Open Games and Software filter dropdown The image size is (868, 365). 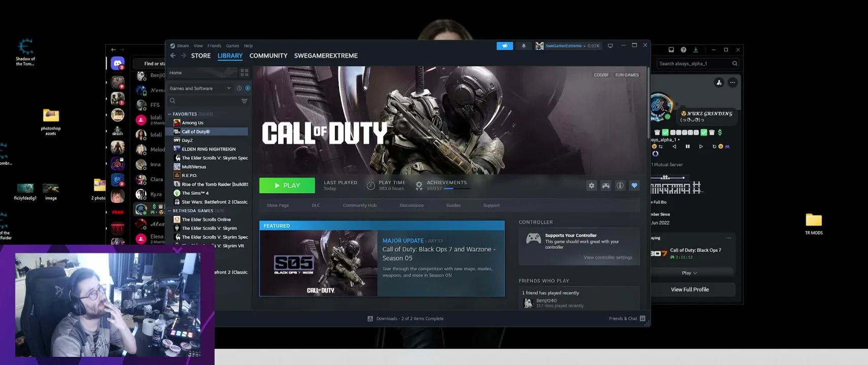click(x=200, y=88)
